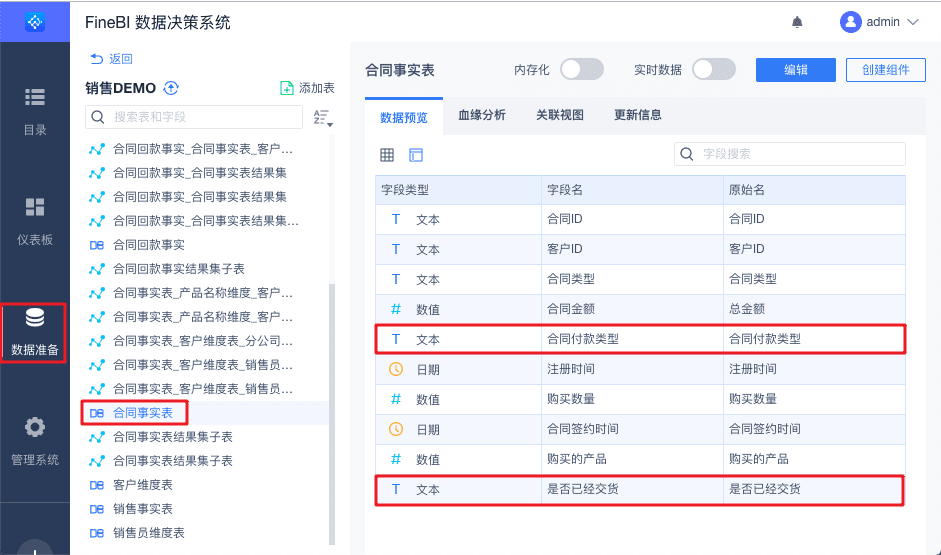Open the 更新信息 tab
The height and width of the screenshot is (555, 941).
coord(637,115)
